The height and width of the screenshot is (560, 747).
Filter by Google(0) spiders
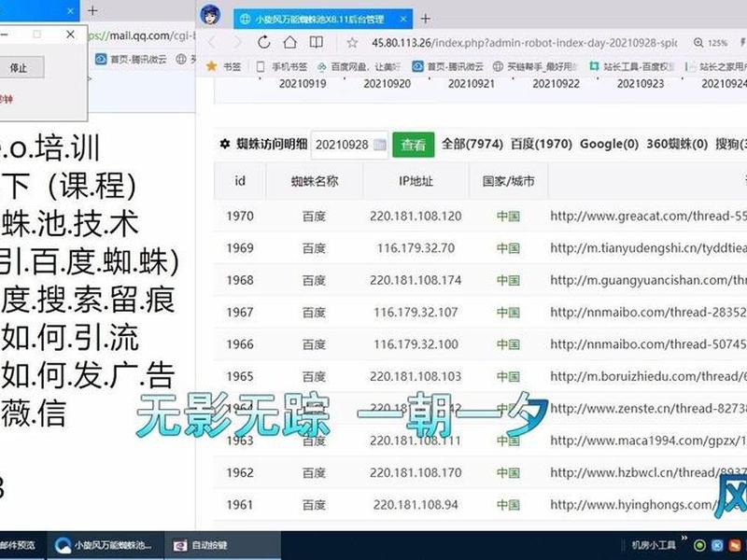(609, 144)
